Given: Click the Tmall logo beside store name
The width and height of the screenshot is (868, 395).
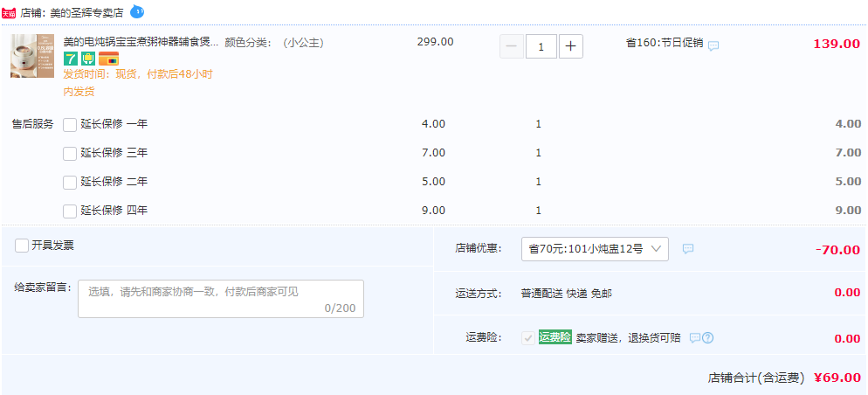Looking at the screenshot, I should pyautogui.click(x=9, y=13).
